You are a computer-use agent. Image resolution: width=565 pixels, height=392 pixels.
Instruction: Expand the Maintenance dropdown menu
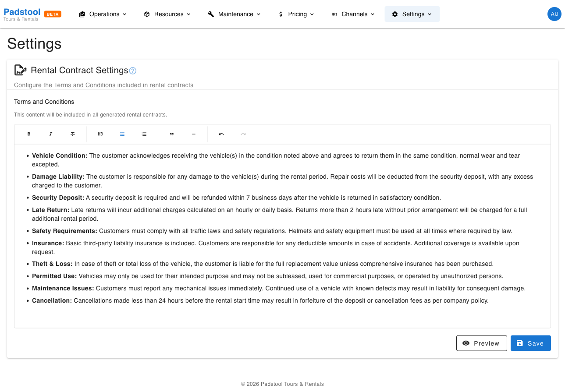click(x=234, y=14)
